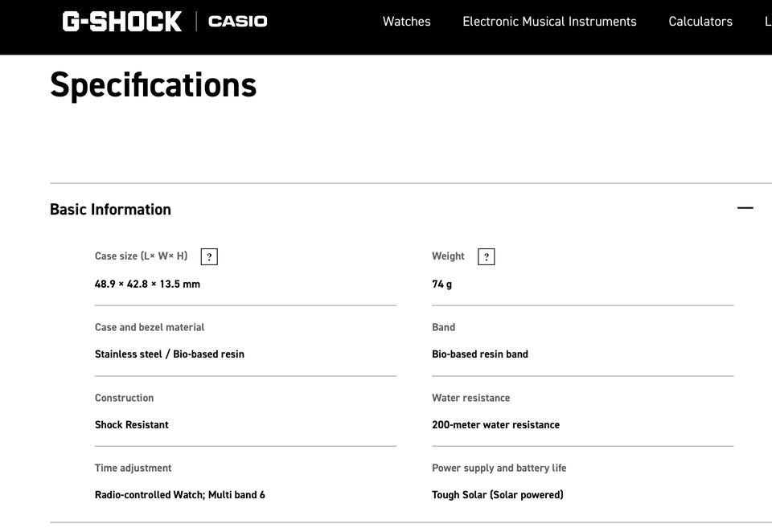Open the Weight help question mark

tap(487, 256)
